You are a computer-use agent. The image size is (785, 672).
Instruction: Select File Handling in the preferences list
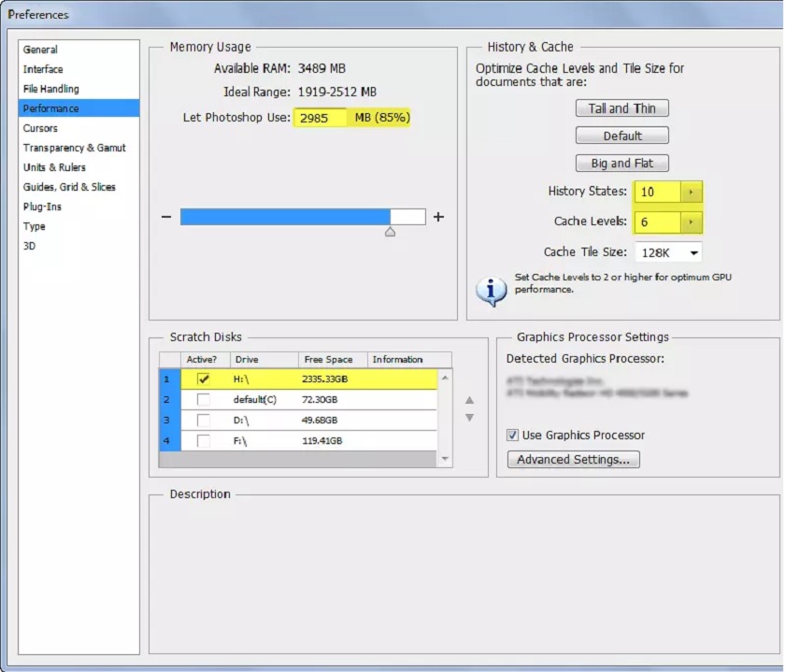click(50, 89)
